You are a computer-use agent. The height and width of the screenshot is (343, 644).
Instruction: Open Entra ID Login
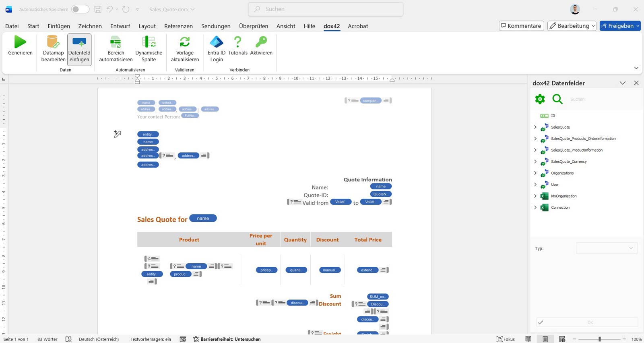tap(217, 49)
